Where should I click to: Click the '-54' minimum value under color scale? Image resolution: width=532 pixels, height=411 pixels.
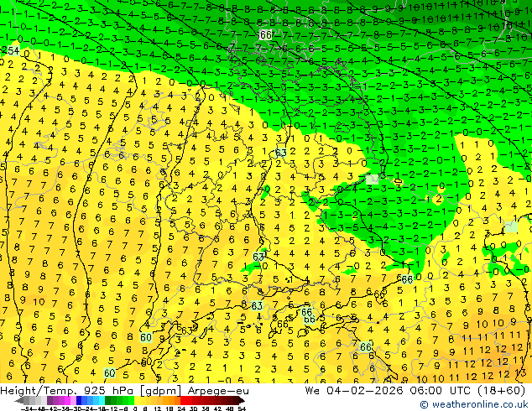point(27,408)
